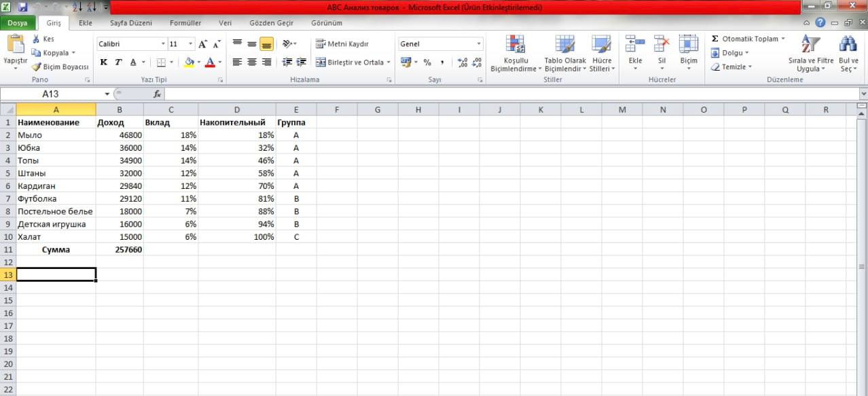Toggle italic (T) formatting
Screen dimensions: 868x396
(118, 62)
